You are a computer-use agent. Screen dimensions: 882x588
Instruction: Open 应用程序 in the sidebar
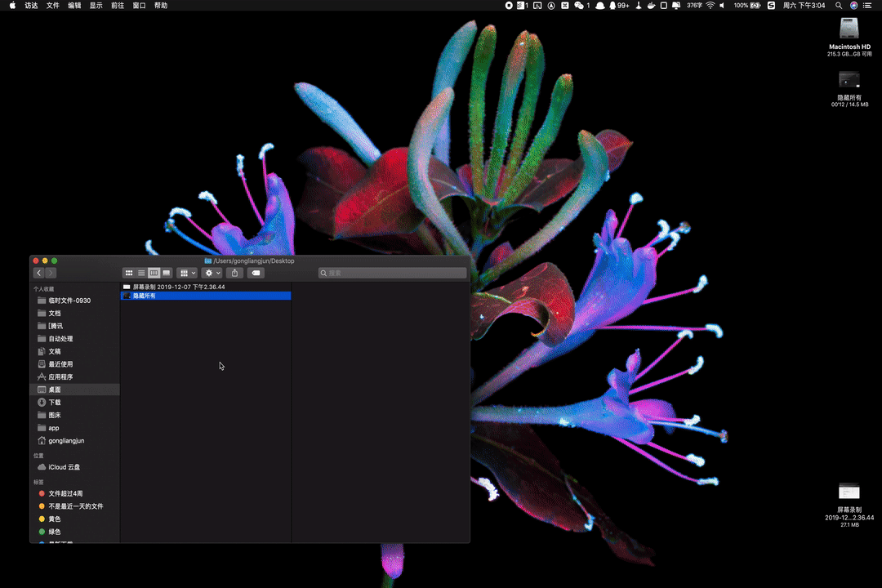[x=60, y=377]
